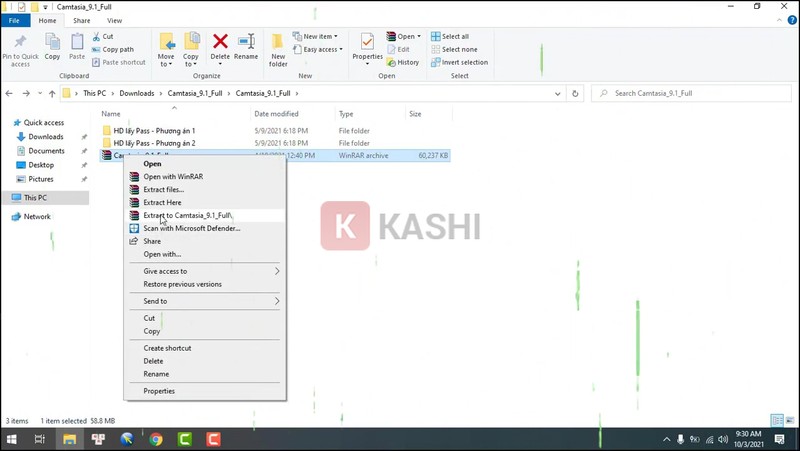Click Edit in the ribbon Open group
This screenshot has width=800, height=451.
coord(398,49)
